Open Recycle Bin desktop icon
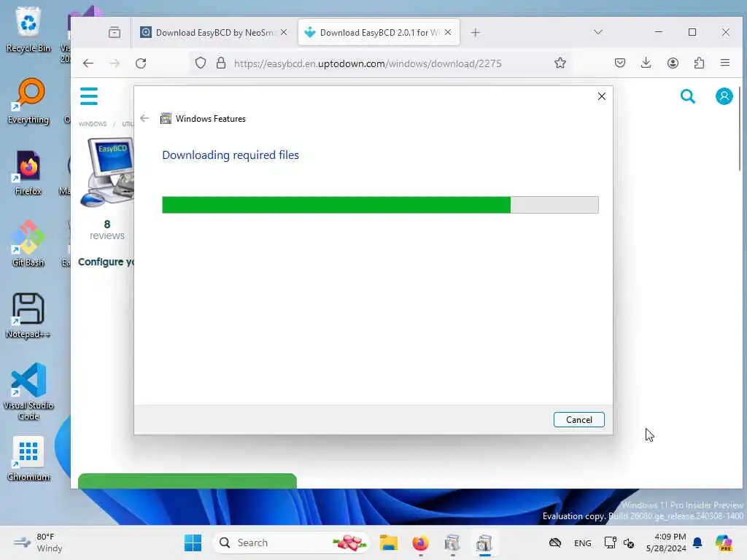 tap(28, 29)
